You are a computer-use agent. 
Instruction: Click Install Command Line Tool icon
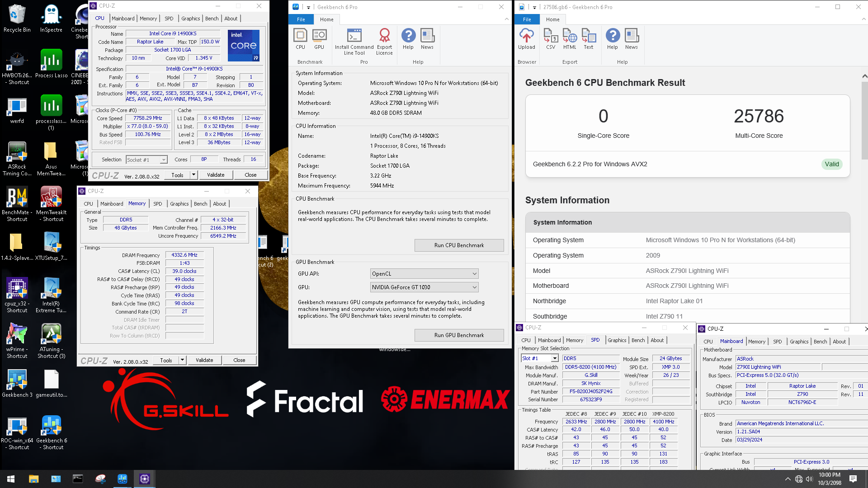click(x=354, y=42)
